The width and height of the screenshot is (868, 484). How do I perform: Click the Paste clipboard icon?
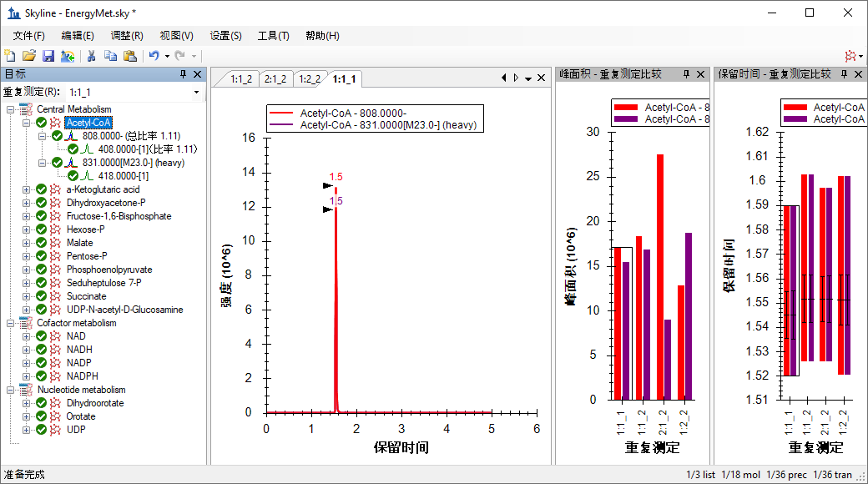129,56
